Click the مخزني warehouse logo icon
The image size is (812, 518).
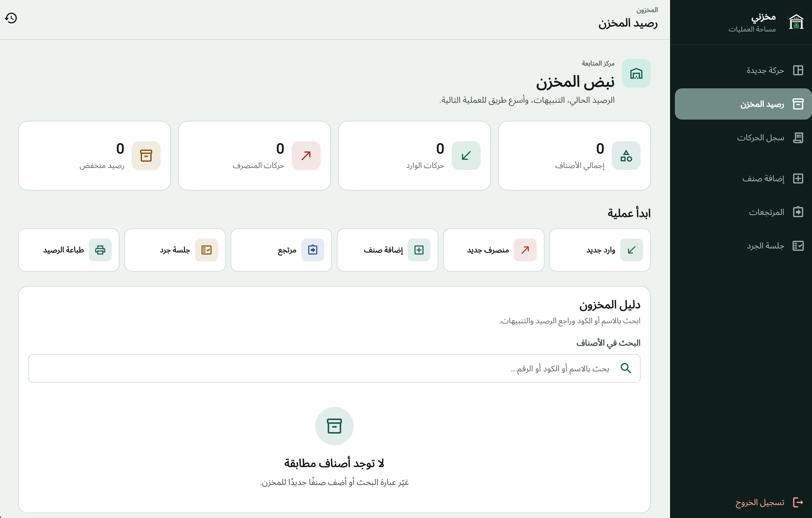pos(796,22)
